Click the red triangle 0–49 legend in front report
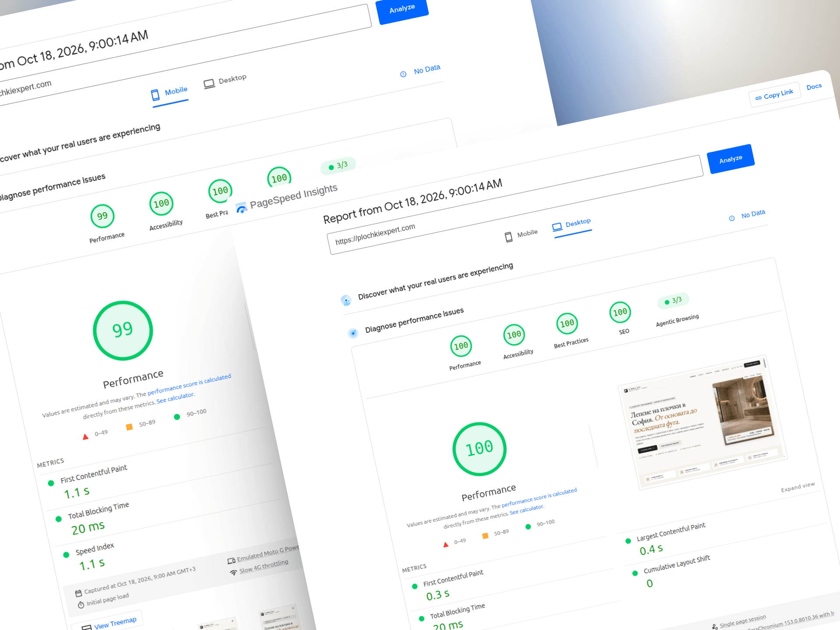Image resolution: width=840 pixels, height=630 pixels. 446,545
